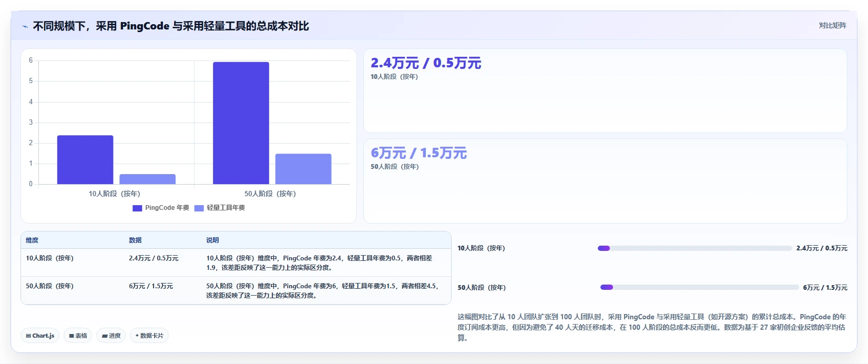The image size is (868, 364).
Task: Click the PingCode bar for 10人阶段
Action: click(85, 159)
